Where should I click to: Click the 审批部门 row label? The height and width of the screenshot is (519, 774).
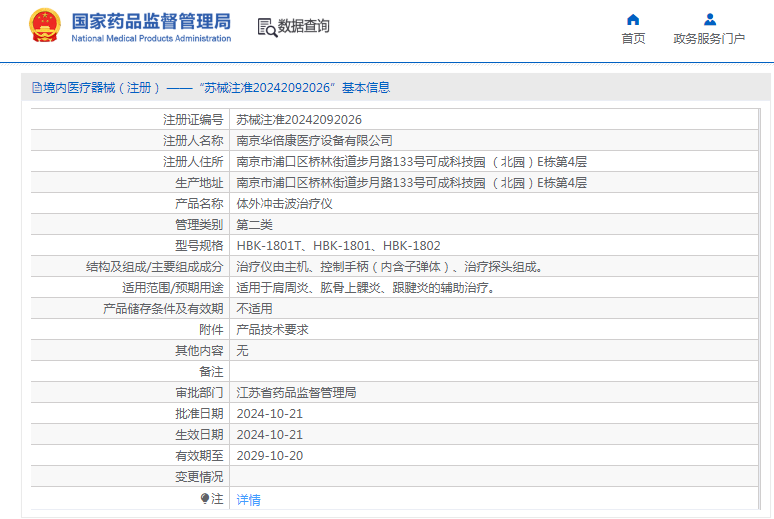[x=199, y=393]
